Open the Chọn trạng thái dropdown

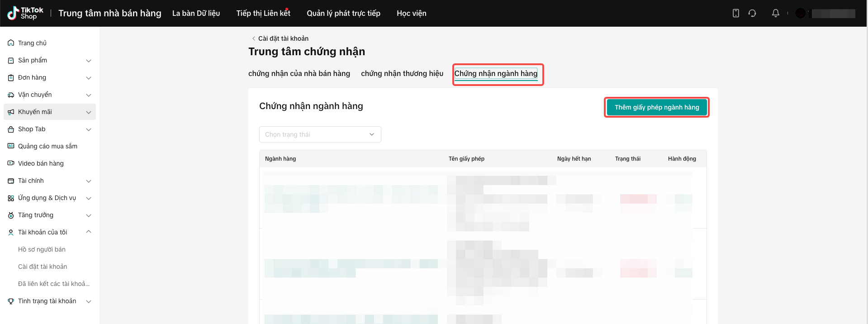[320, 134]
